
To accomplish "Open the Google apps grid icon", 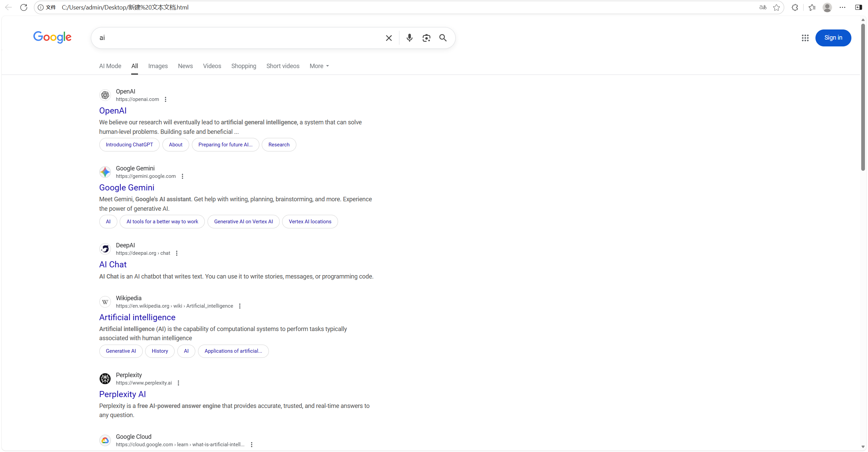I will coord(805,38).
